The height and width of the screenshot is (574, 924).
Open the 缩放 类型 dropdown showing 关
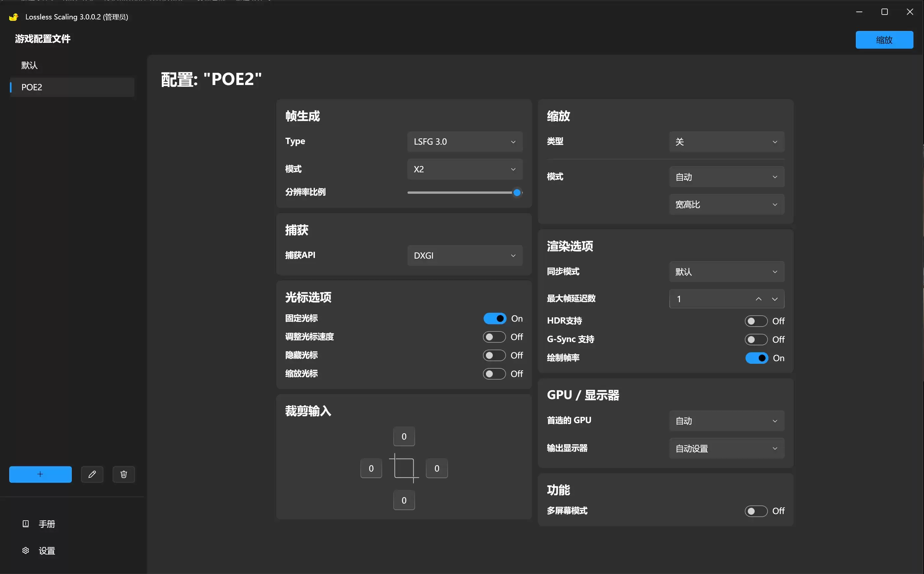(727, 142)
